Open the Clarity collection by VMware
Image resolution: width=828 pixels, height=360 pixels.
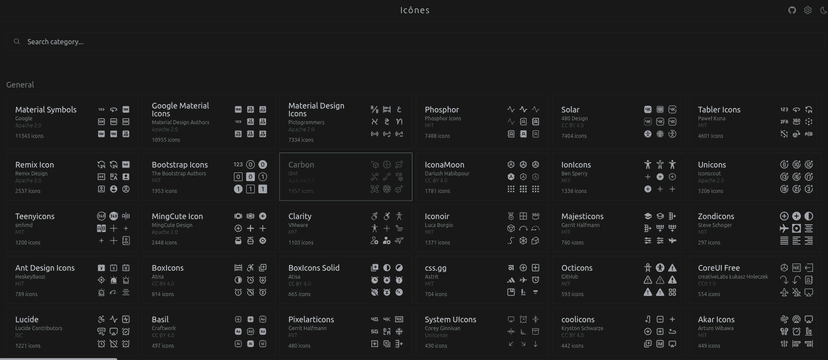click(x=345, y=229)
